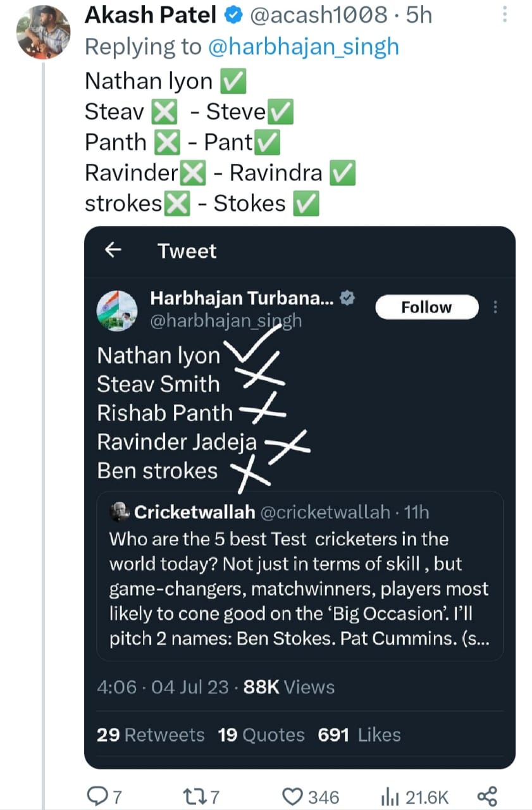View analytics bar chart icon
532x810 pixels.
tap(390, 795)
